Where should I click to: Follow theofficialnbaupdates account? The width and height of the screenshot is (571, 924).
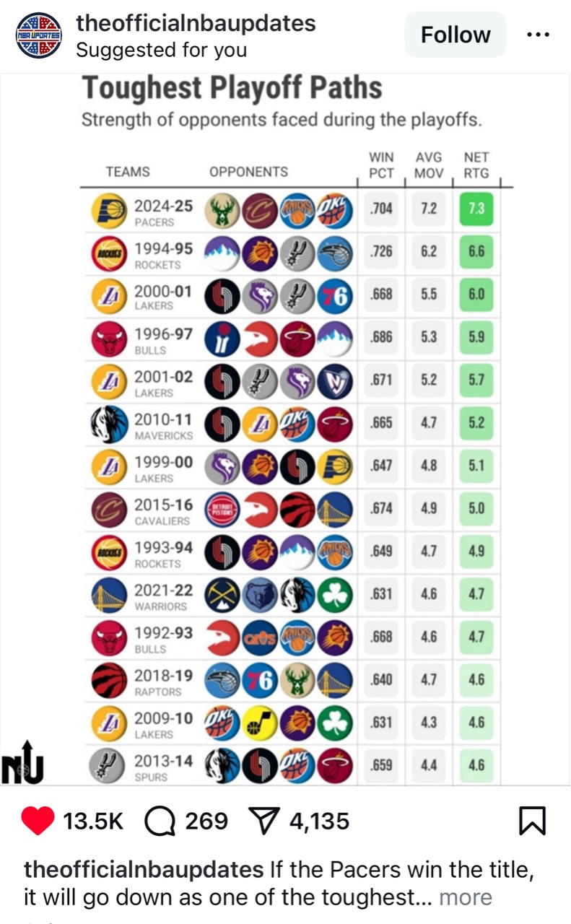point(456,34)
